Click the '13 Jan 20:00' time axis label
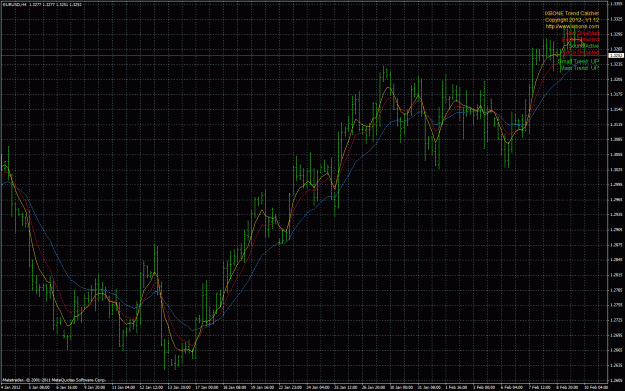Screen dimensions: 625x391 tap(179, 387)
